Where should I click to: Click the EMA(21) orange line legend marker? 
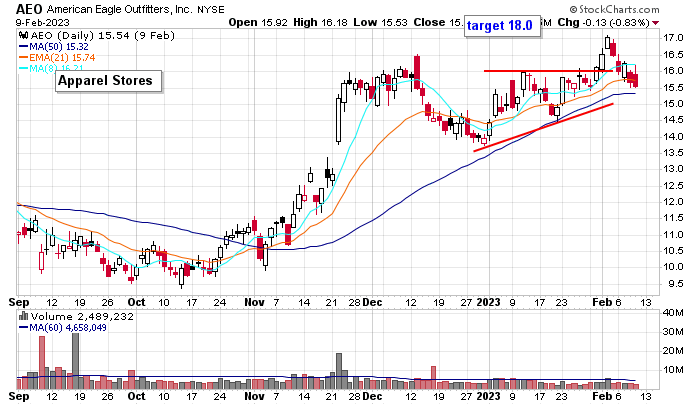point(23,57)
